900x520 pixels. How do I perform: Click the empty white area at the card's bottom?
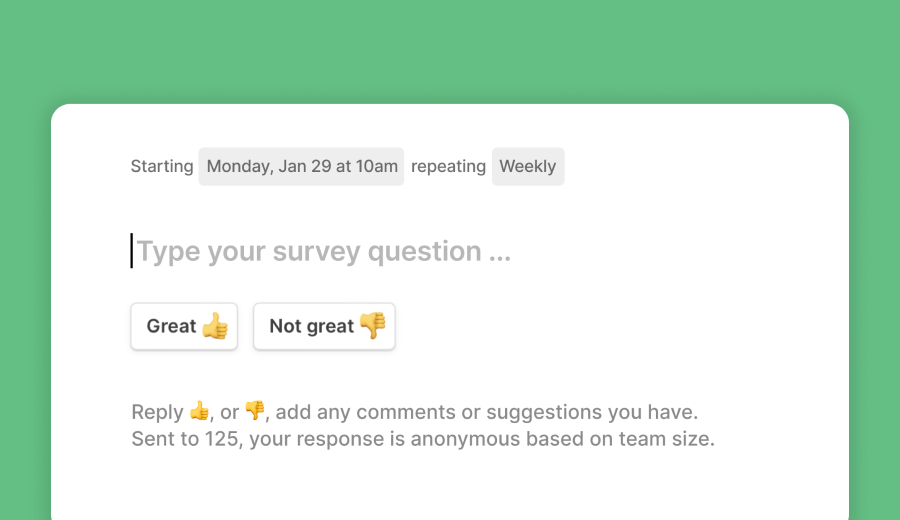[x=450, y=490]
